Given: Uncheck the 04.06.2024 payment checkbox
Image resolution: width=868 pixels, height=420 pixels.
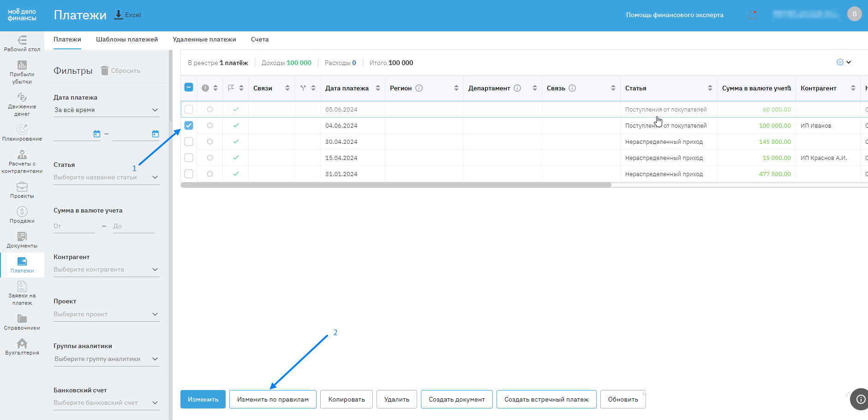Looking at the screenshot, I should (189, 125).
